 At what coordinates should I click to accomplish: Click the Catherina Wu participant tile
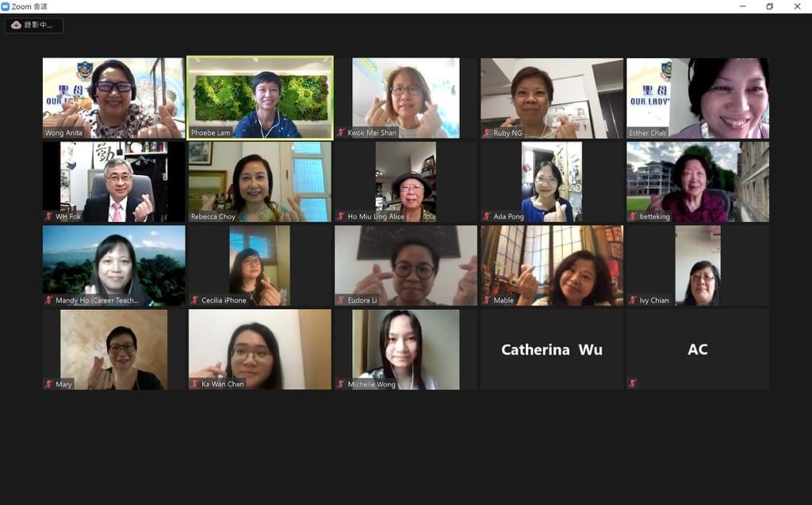[552, 349]
